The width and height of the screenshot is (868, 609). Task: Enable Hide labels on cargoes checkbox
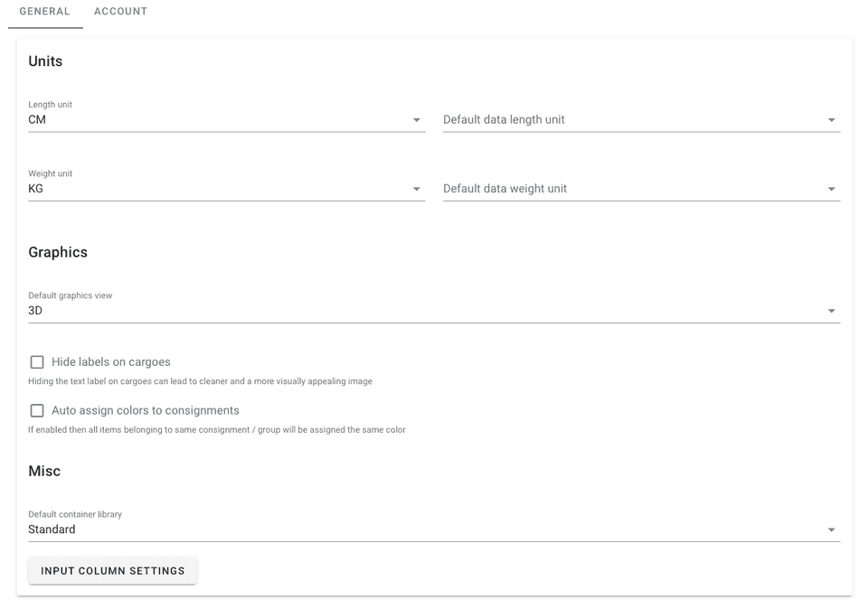pyautogui.click(x=37, y=362)
